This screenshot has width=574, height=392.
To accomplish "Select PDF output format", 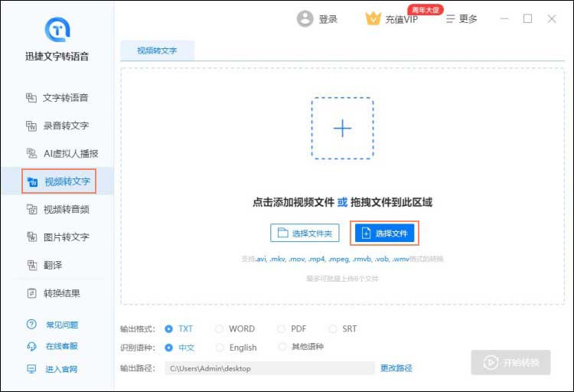I will coord(292,328).
